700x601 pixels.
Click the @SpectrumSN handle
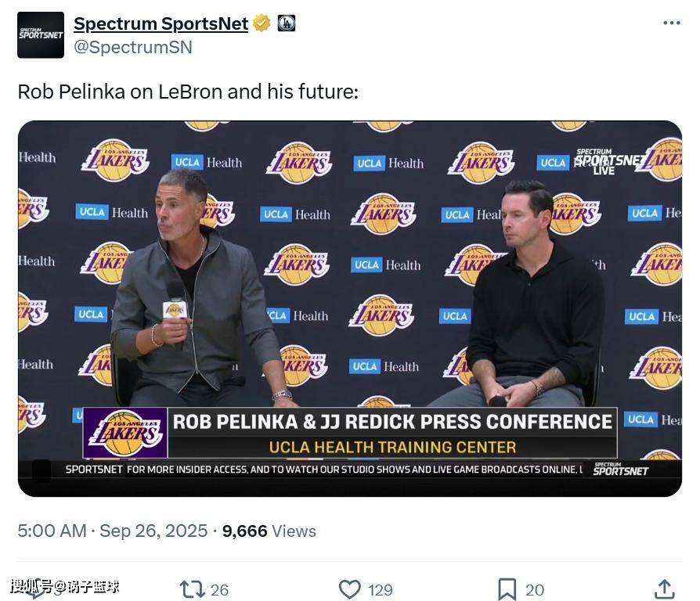point(132,47)
